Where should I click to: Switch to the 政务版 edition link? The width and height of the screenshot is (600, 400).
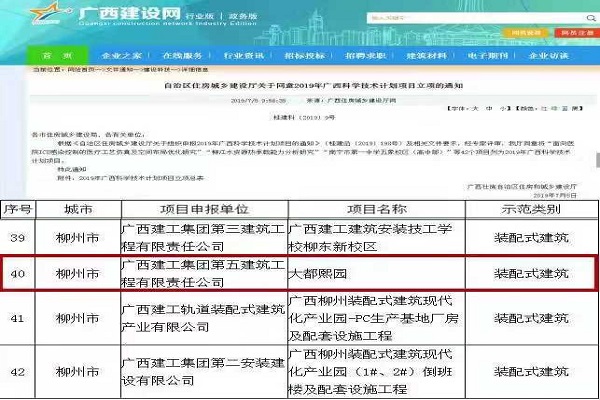click(x=243, y=16)
